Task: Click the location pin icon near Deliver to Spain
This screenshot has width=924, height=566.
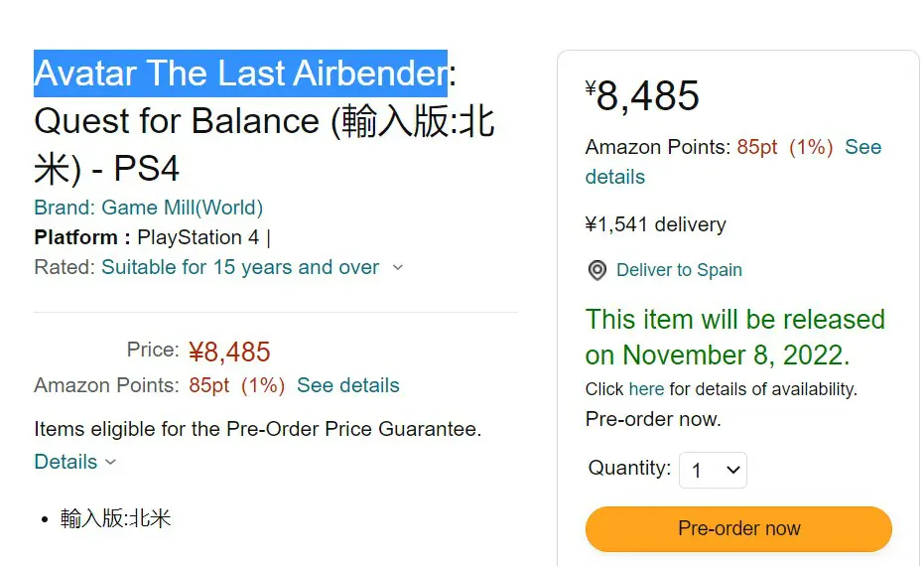Action: (x=596, y=270)
